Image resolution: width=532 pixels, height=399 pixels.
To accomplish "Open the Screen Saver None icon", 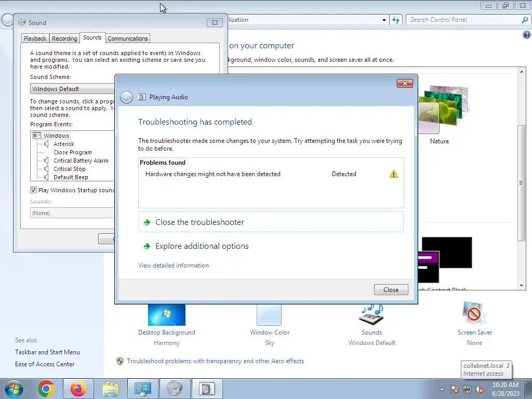I will [x=474, y=314].
